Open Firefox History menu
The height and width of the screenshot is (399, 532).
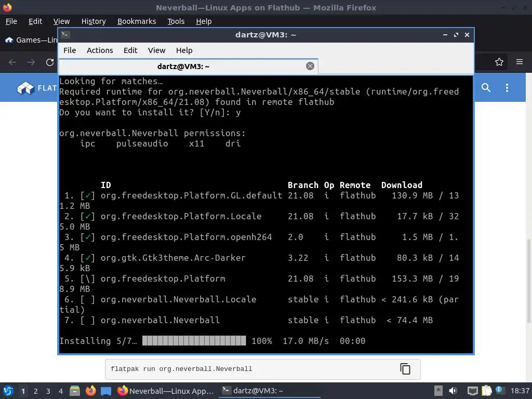[94, 21]
